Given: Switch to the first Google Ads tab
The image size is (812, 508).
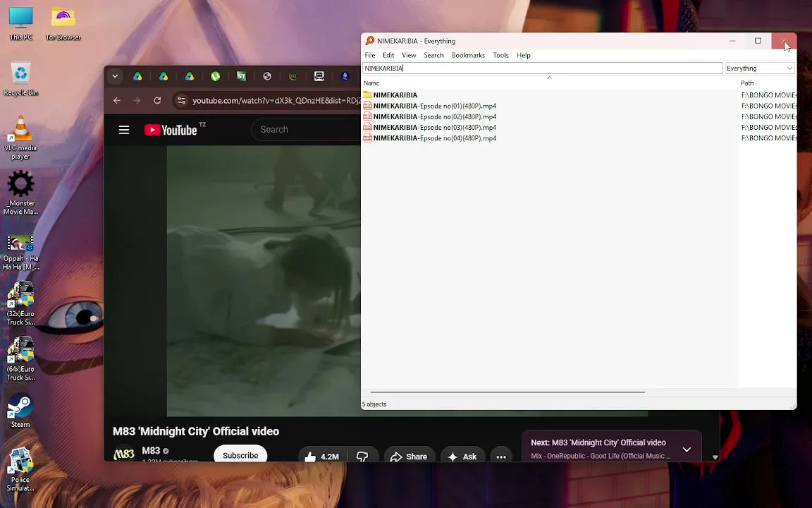Looking at the screenshot, I should [137, 76].
